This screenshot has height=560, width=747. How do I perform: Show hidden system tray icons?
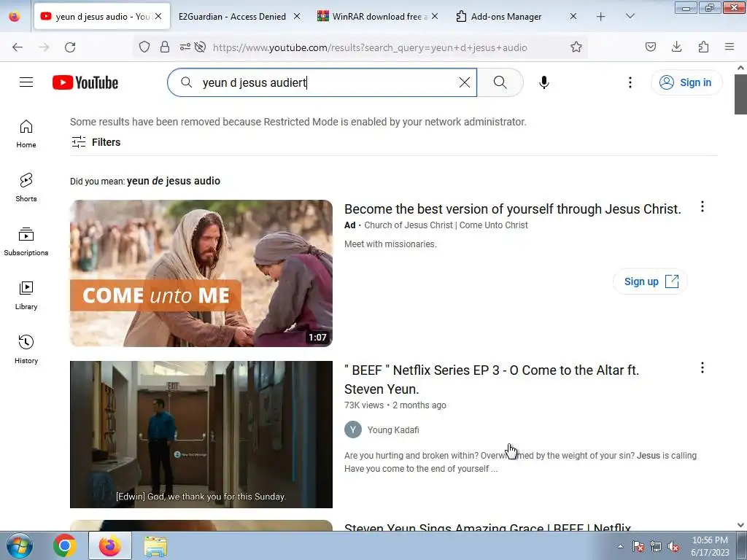[620, 546]
